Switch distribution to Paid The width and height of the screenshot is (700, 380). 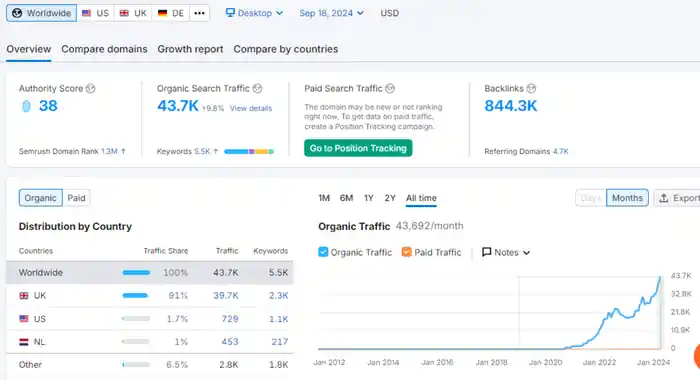[x=76, y=198]
